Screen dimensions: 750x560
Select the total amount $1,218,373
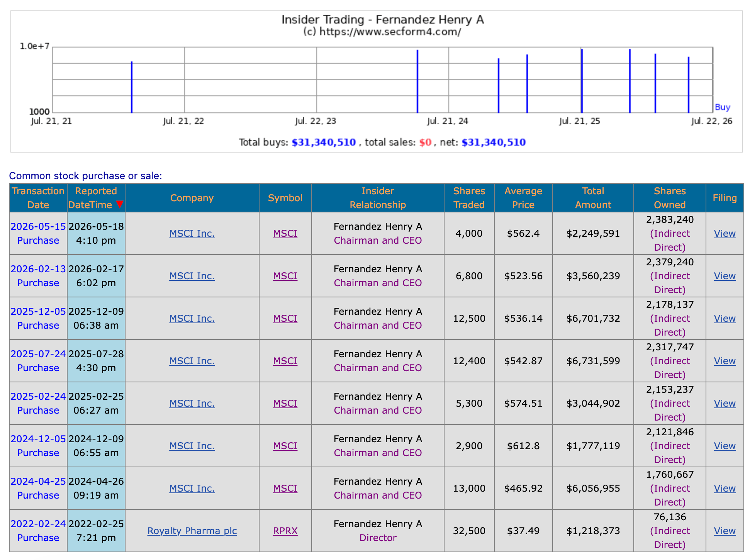pyautogui.click(x=593, y=531)
